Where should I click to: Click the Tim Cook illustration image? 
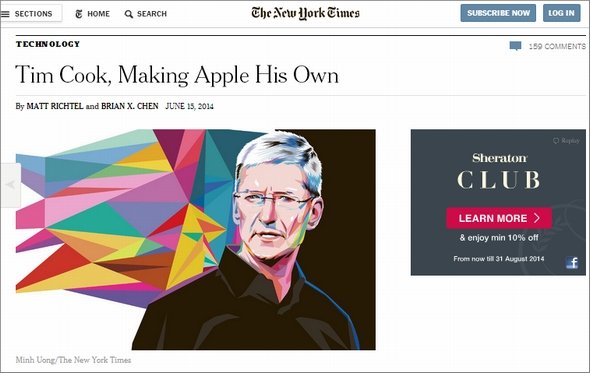[x=196, y=239]
